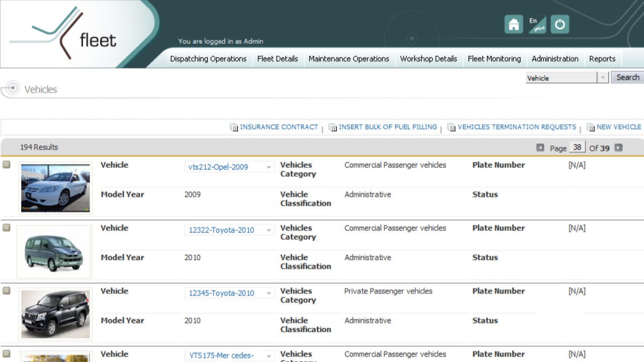Click the 'Of 39' page count text
This screenshot has width=644, height=362.
tap(600, 148)
